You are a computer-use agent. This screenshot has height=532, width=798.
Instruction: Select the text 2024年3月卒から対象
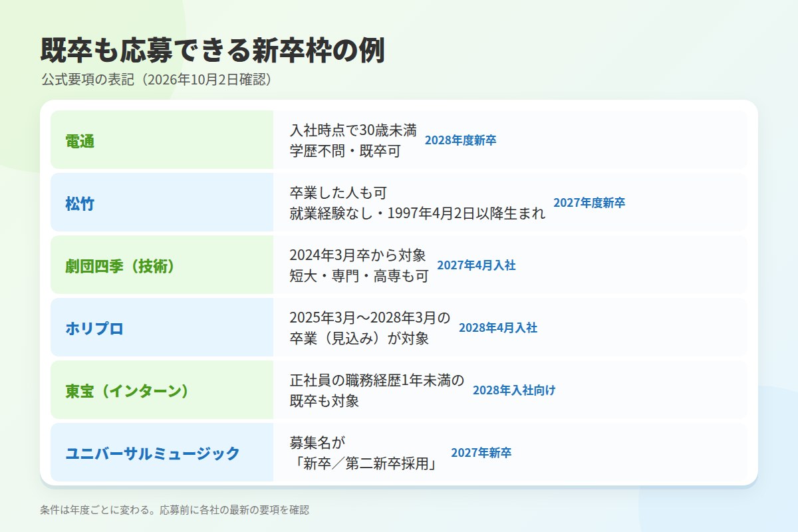coord(358,255)
